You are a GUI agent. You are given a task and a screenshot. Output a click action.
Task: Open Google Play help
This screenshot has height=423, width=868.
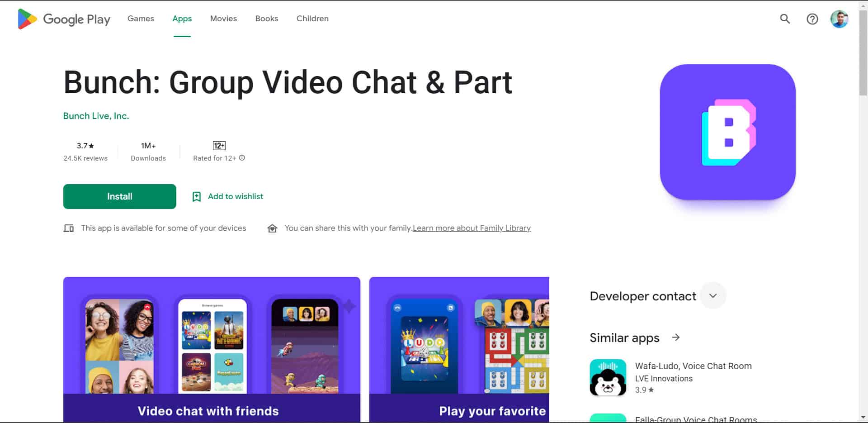812,19
